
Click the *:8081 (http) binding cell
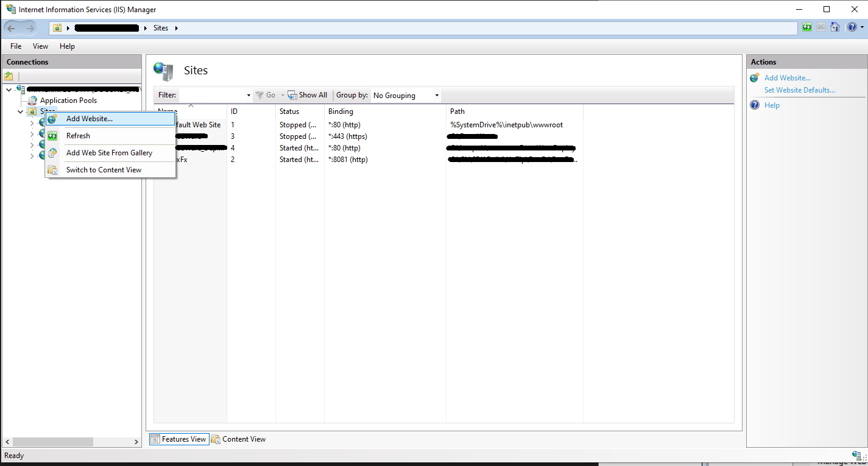point(348,160)
